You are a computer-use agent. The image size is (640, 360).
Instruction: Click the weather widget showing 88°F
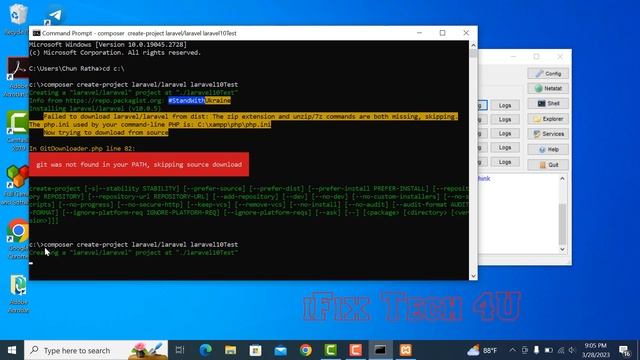click(x=482, y=350)
